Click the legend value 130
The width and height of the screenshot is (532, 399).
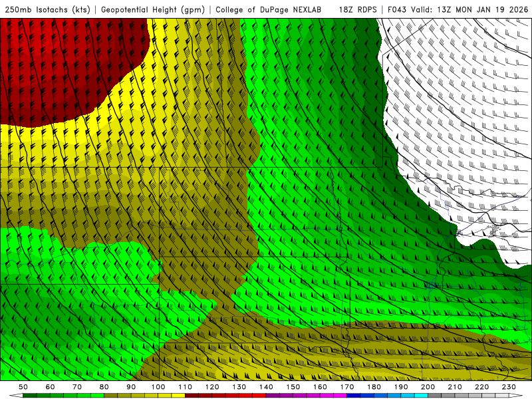tap(239, 387)
